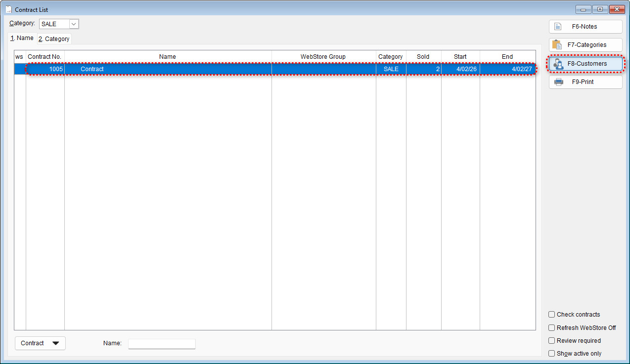Image resolution: width=630 pixels, height=364 pixels.
Task: Click the Start date column header
Action: click(x=460, y=57)
